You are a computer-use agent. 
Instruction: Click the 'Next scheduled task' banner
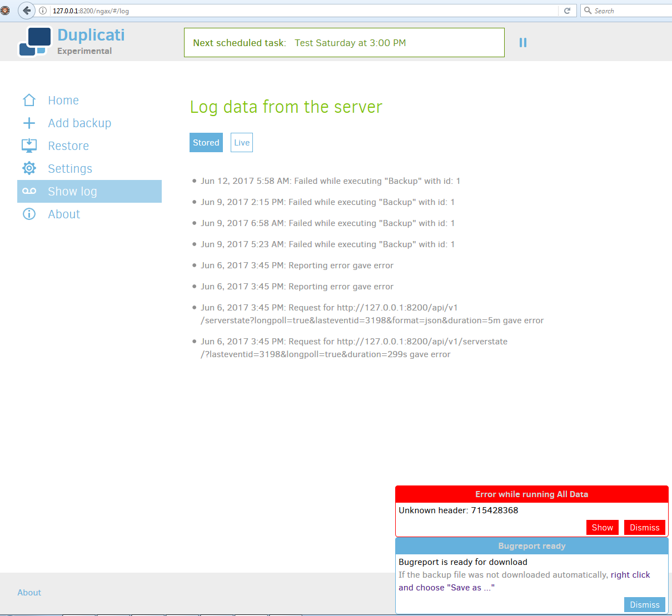tap(344, 43)
